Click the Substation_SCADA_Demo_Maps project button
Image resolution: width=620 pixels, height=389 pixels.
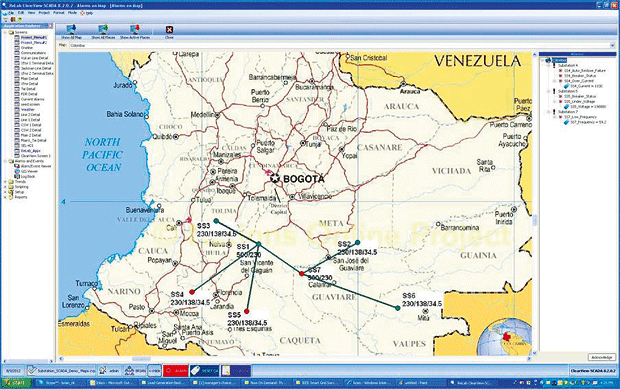pos(61,371)
